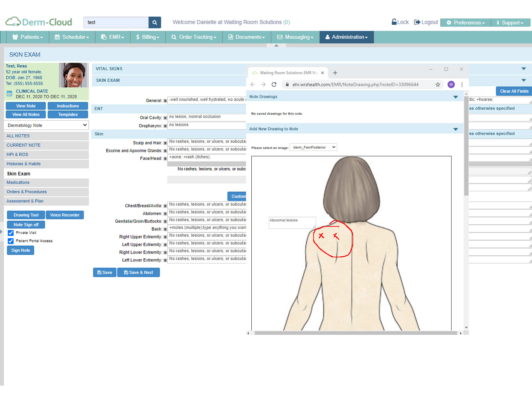Open the Administration menu
This screenshot has height=399, width=532.
pyautogui.click(x=346, y=37)
